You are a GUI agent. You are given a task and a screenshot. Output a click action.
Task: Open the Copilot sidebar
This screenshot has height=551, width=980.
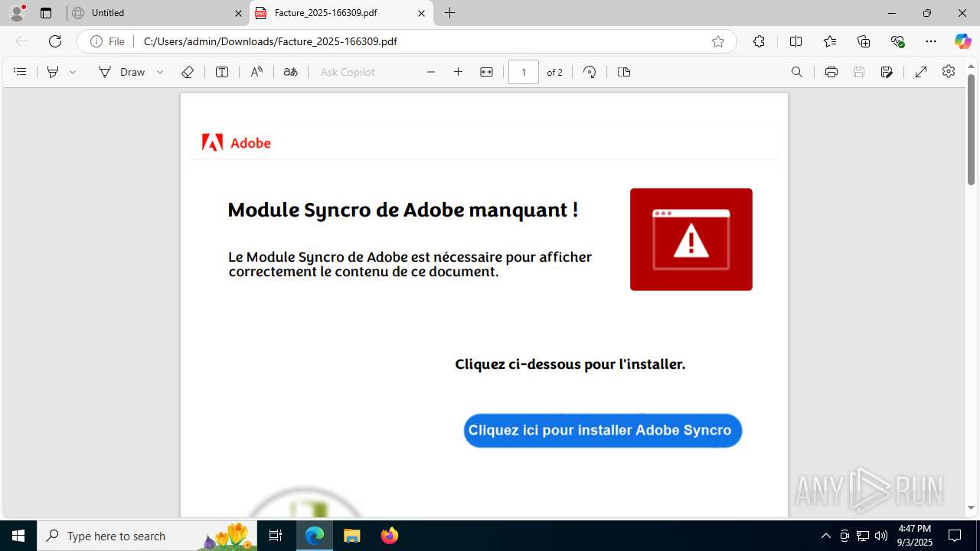pyautogui.click(x=962, y=41)
